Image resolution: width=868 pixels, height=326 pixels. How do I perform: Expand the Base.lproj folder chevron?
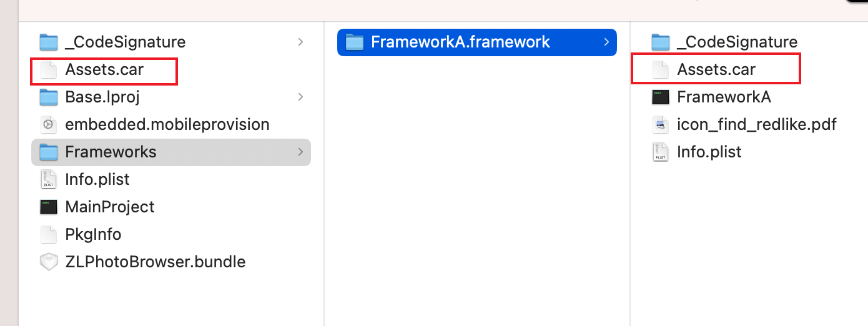301,97
